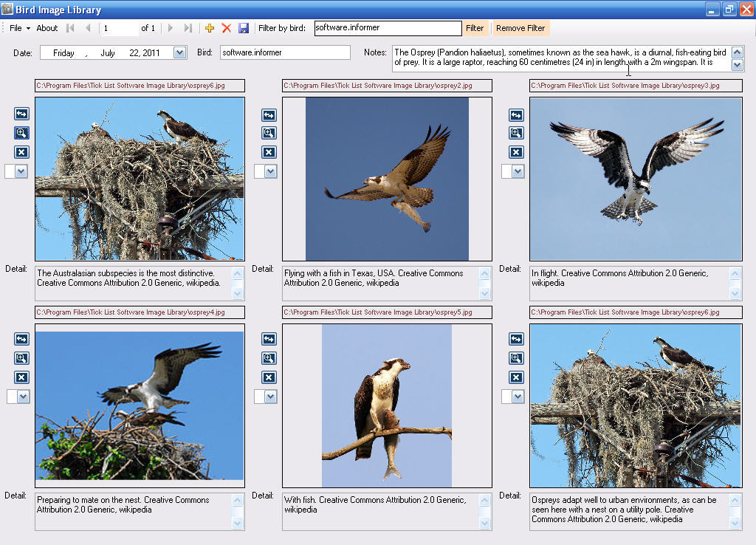
Task: Zoom into the osprey3.jpg photo
Action: tap(516, 133)
